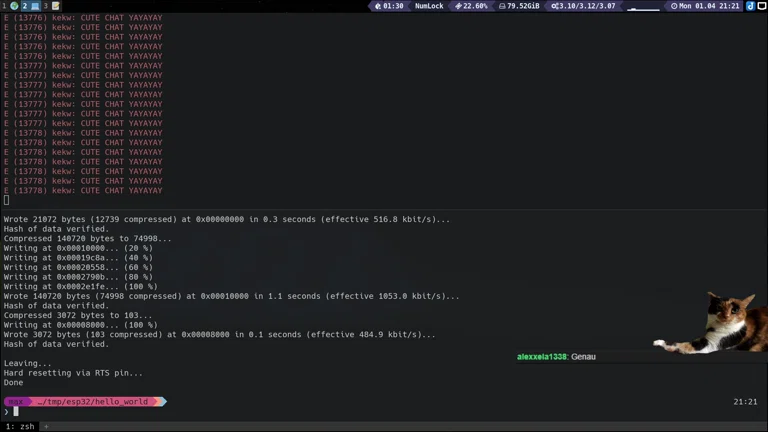Switch to workspace 3 notepad icon
Viewport: 768px width, 432px height.
pyautogui.click(x=51, y=6)
